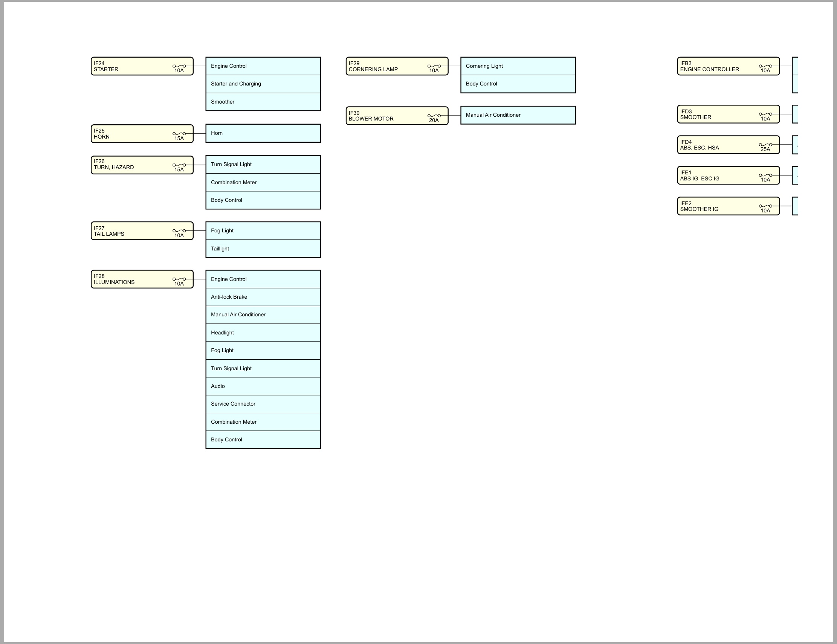Open the Audio entry
Viewport: 837px width, 644px height.
click(263, 386)
